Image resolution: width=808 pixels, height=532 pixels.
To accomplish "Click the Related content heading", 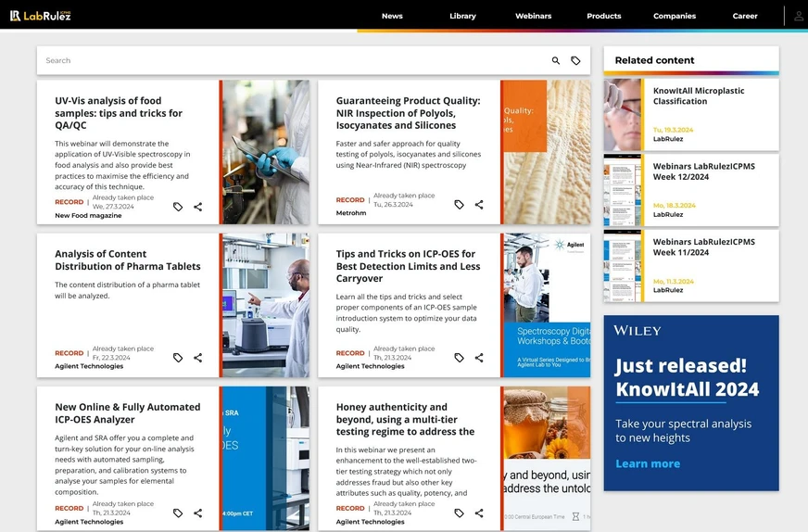I will (654, 60).
